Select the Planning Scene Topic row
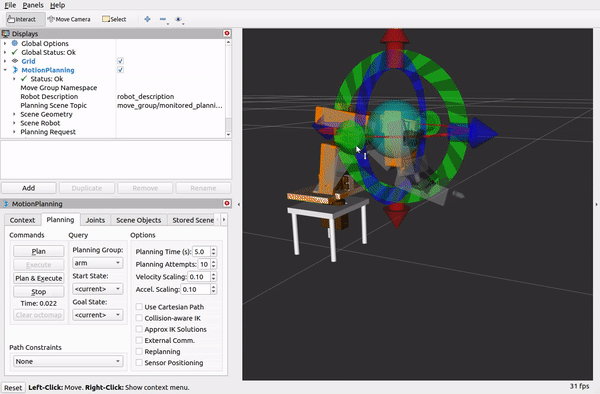 [x=113, y=105]
